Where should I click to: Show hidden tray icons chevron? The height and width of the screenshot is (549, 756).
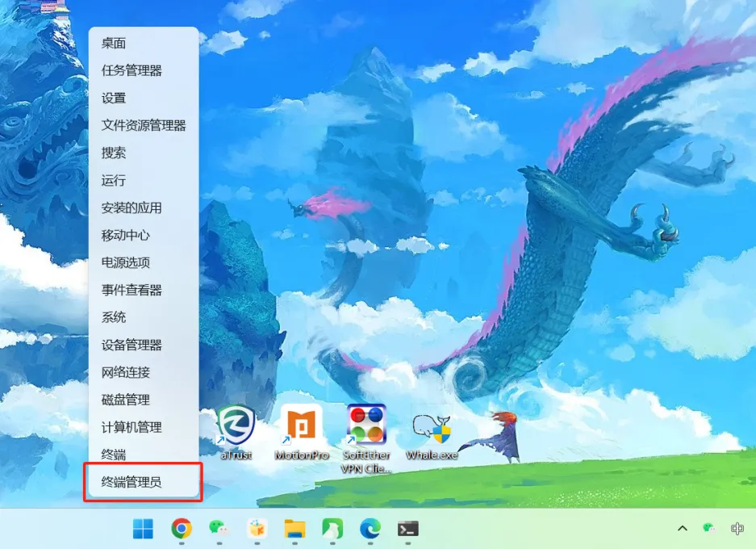tap(683, 528)
